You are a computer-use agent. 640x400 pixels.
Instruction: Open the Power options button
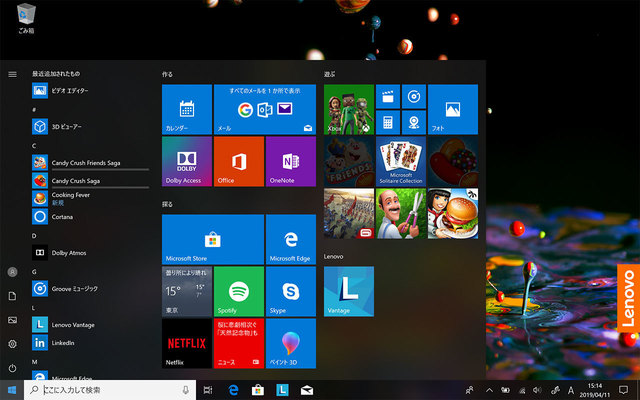pyautogui.click(x=12, y=368)
